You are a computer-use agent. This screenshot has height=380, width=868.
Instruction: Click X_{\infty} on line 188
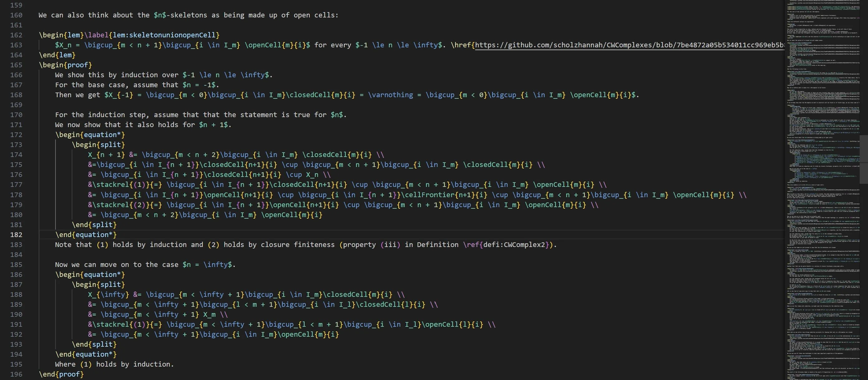[108, 295]
